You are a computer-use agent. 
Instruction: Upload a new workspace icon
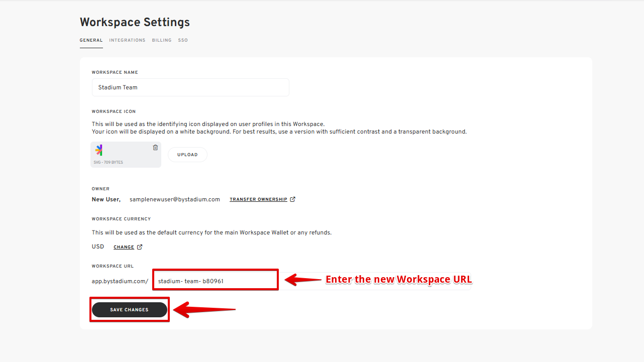coord(187,155)
